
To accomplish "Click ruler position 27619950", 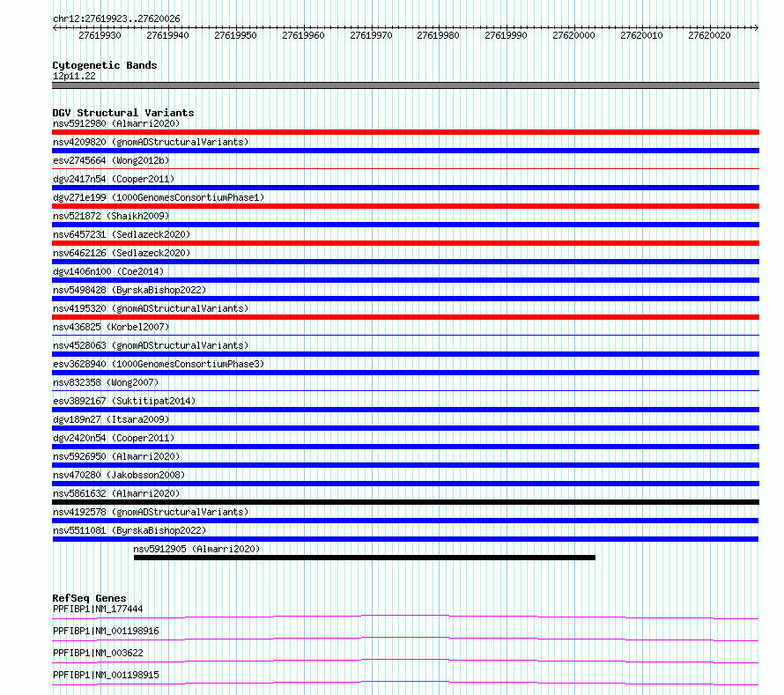I will point(235,35).
